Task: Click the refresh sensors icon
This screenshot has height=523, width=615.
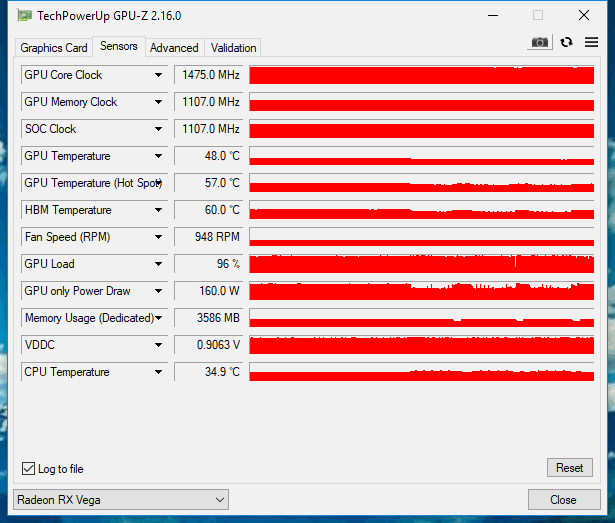Action: (566, 42)
